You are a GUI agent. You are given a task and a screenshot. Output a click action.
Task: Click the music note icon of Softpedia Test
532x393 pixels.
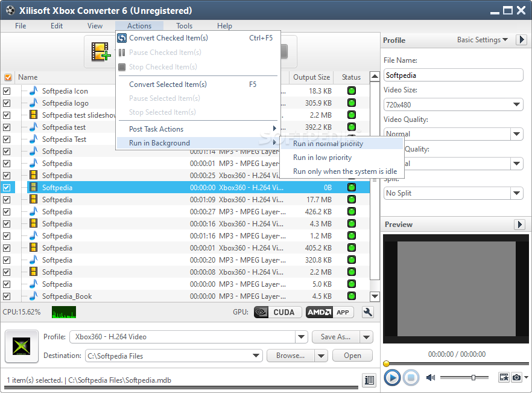34,139
